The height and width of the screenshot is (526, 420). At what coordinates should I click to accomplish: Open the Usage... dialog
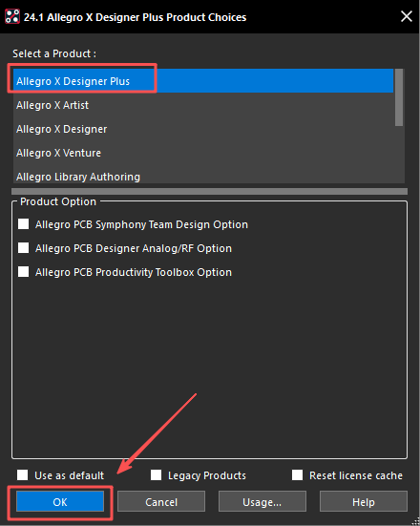pos(262,501)
